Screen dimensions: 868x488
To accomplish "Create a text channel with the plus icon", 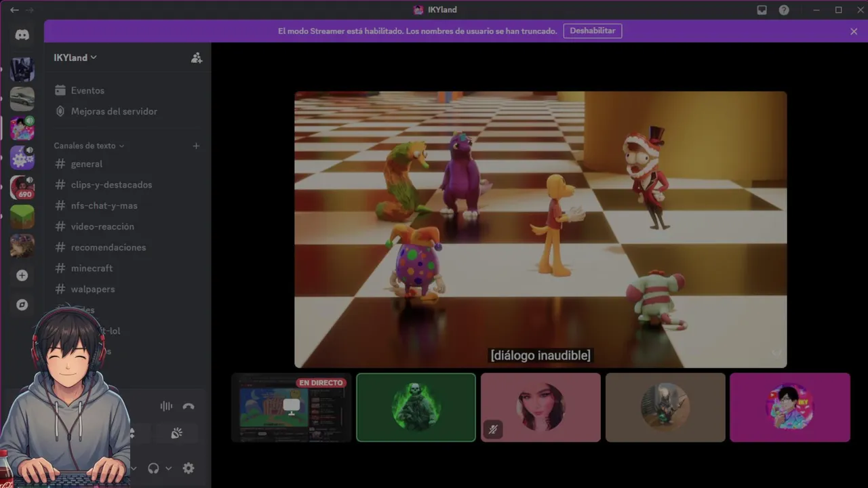I will click(196, 146).
